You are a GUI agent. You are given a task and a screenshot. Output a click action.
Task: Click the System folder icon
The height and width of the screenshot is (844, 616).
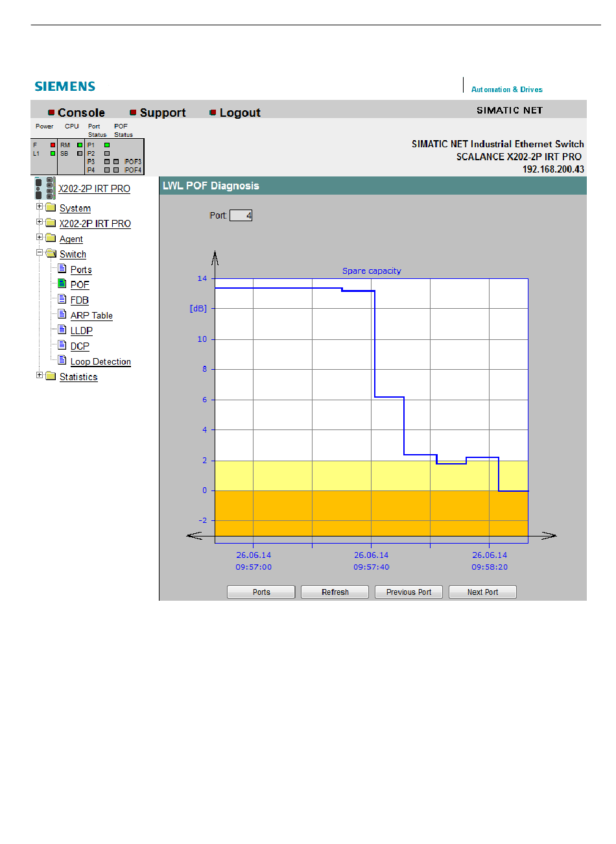click(51, 208)
